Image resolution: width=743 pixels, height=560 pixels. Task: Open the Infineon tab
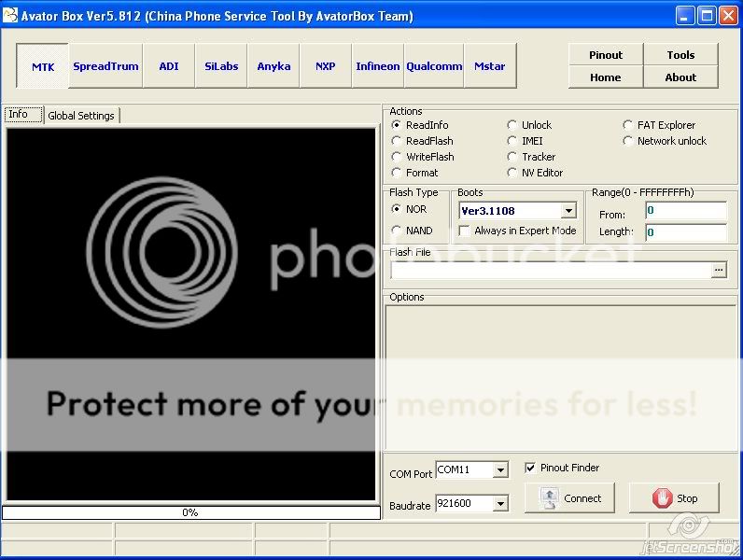(378, 66)
